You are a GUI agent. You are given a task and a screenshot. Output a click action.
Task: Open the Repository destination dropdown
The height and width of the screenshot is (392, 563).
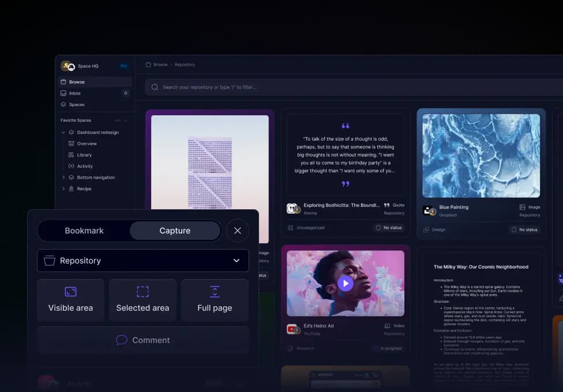click(143, 261)
